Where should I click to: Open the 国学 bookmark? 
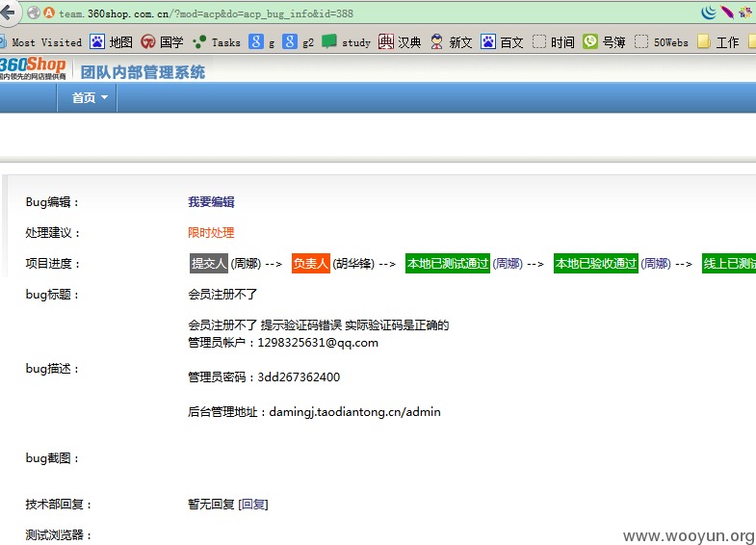click(162, 42)
